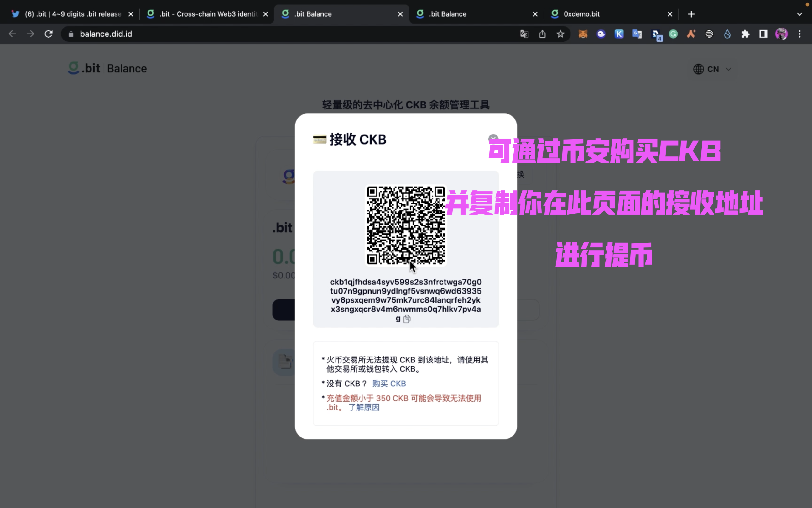
Task: Open the Google Translate extension
Action: (637, 34)
